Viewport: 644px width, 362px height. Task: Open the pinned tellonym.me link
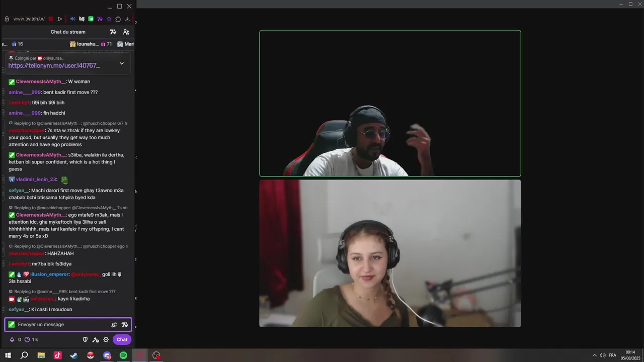54,65
